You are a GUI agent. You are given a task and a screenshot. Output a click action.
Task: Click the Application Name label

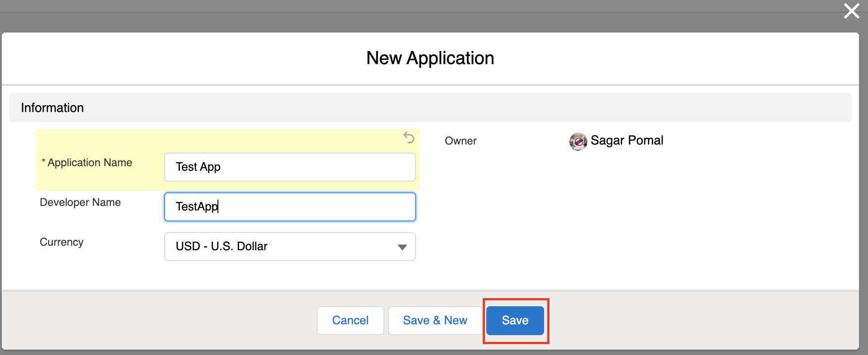click(x=90, y=163)
